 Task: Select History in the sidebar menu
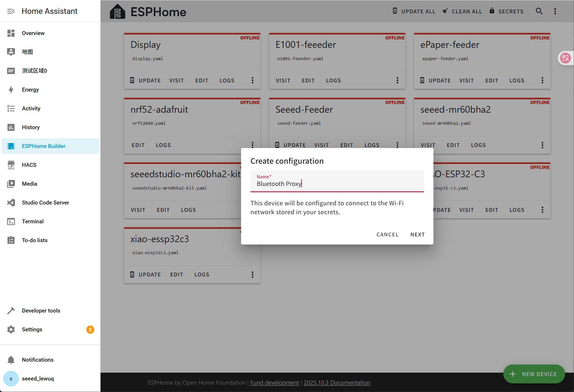tap(31, 127)
